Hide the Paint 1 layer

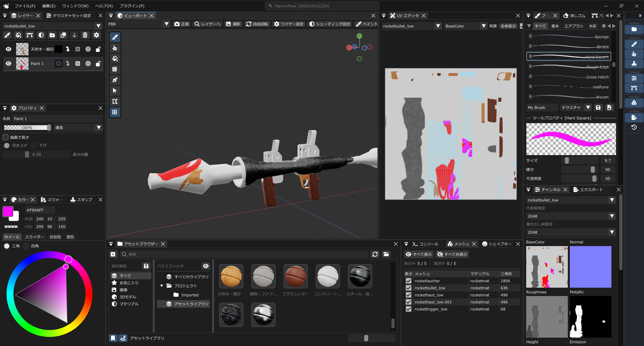click(9, 64)
